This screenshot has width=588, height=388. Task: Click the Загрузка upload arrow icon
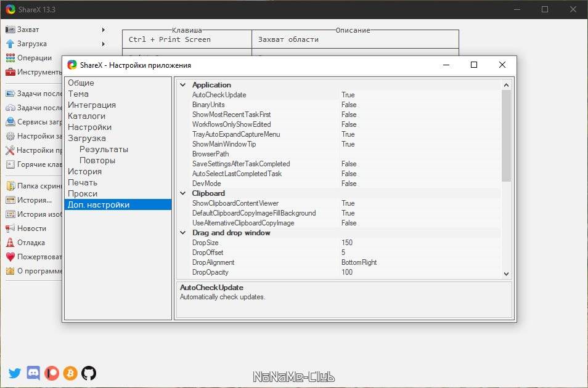pos(10,44)
